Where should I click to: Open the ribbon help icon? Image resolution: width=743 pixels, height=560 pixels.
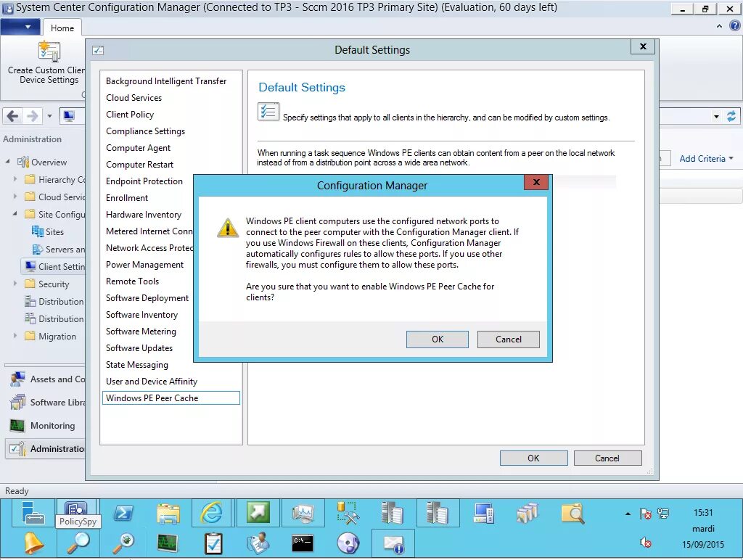pos(734,26)
